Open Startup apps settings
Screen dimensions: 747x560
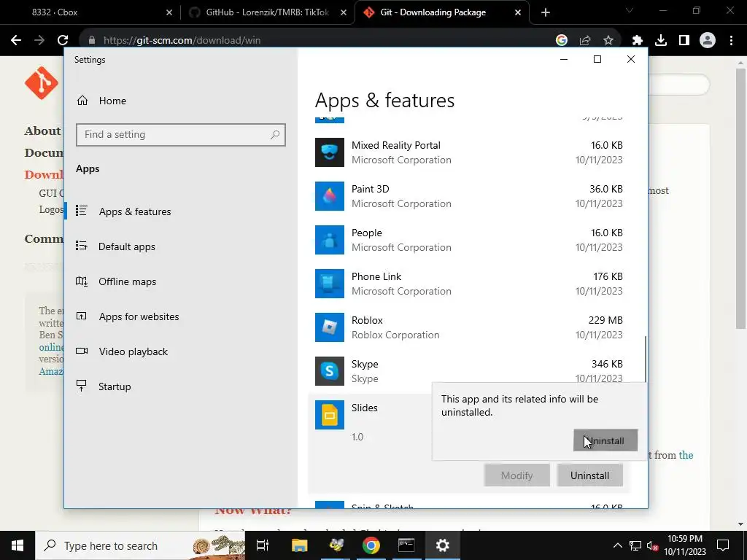(115, 386)
